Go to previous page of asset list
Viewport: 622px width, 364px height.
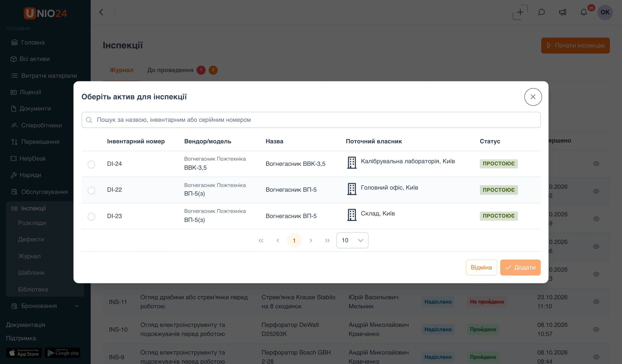point(278,240)
